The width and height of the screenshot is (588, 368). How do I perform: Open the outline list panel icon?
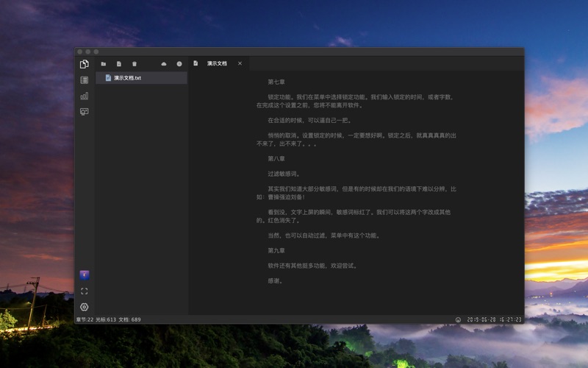click(x=85, y=80)
